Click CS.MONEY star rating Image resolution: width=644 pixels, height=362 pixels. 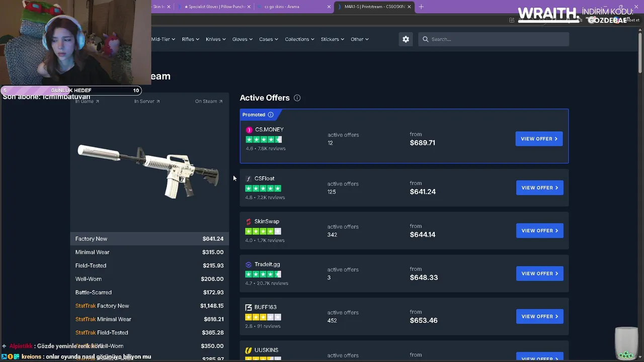click(264, 139)
